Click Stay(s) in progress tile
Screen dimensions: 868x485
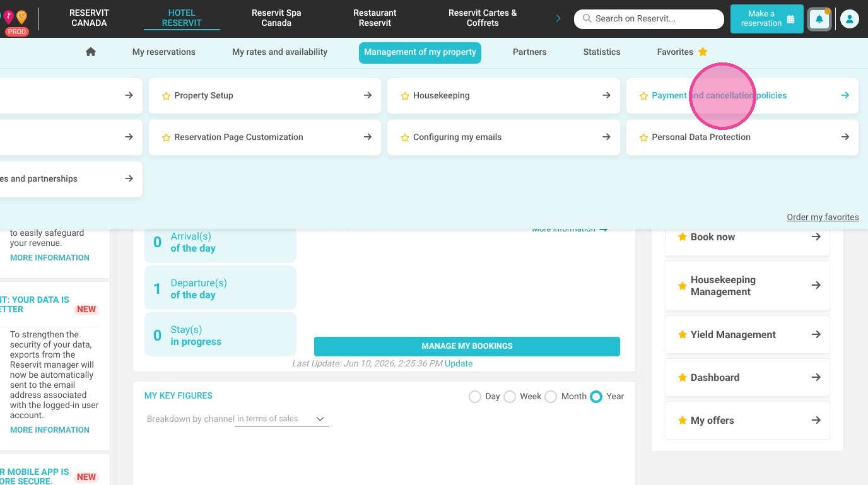click(220, 336)
